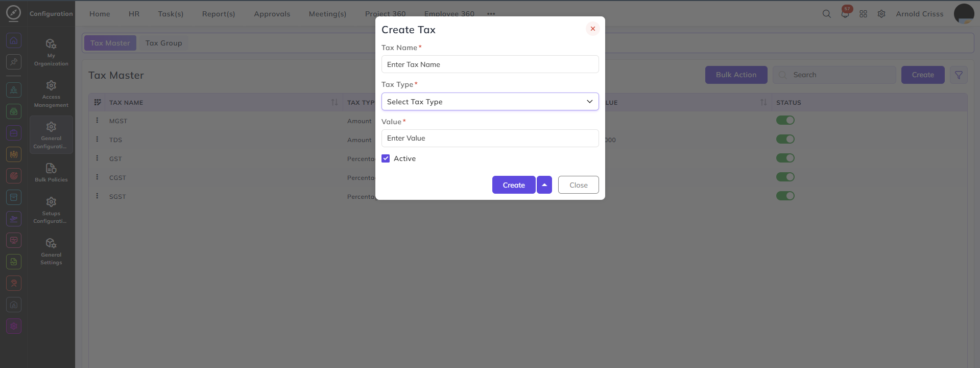The height and width of the screenshot is (368, 980).
Task: Click the search magnifier icon in top bar
Action: point(827,14)
